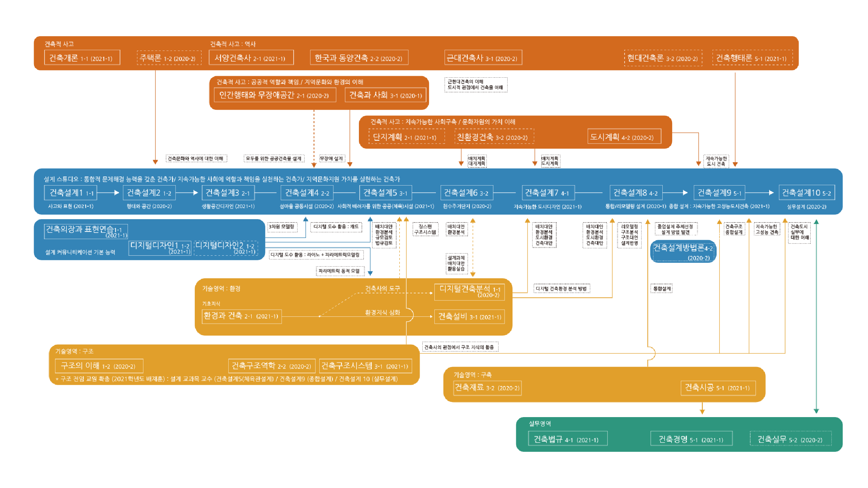Select the 건축과 사회 3-1 box
Image resolution: width=868 pixels, height=488 pixels.
tap(385, 95)
